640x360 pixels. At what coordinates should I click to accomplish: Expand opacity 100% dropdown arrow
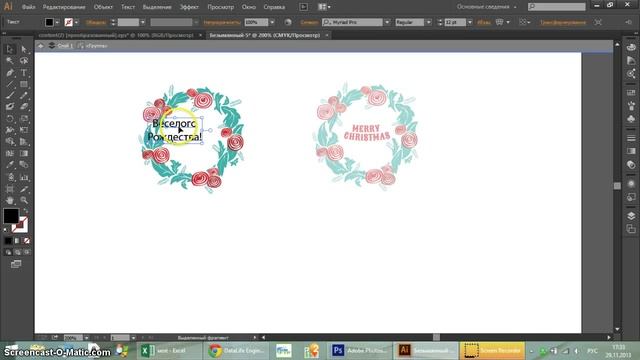pos(272,22)
